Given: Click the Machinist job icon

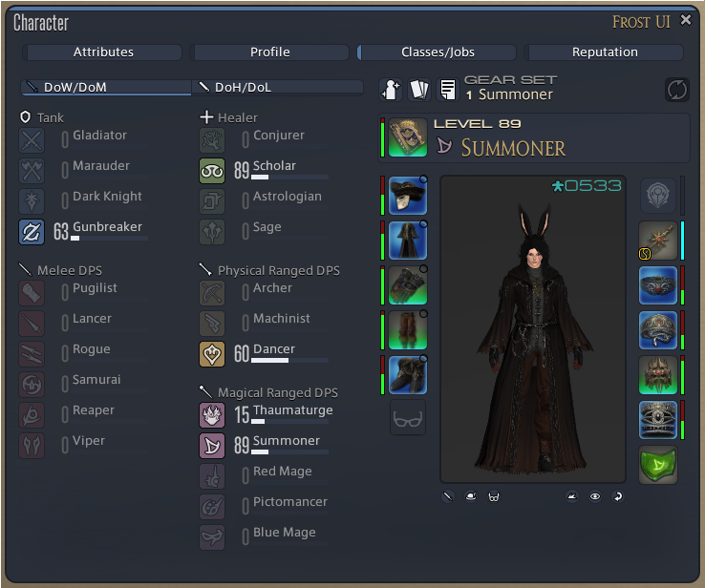Looking at the screenshot, I should click(x=212, y=324).
